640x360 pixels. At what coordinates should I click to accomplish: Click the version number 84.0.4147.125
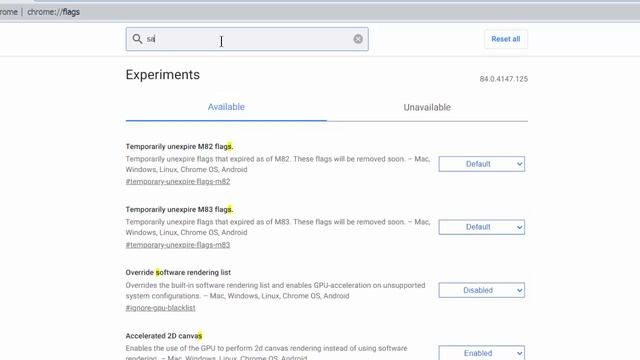[504, 79]
